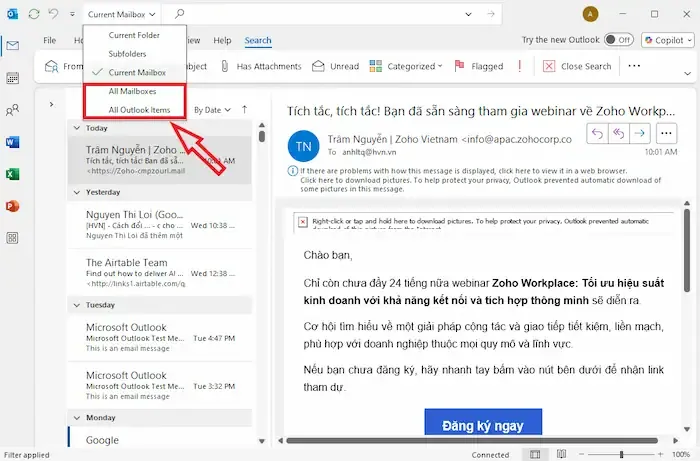
Task: Switch to Reading view in status bar
Action: point(562,454)
